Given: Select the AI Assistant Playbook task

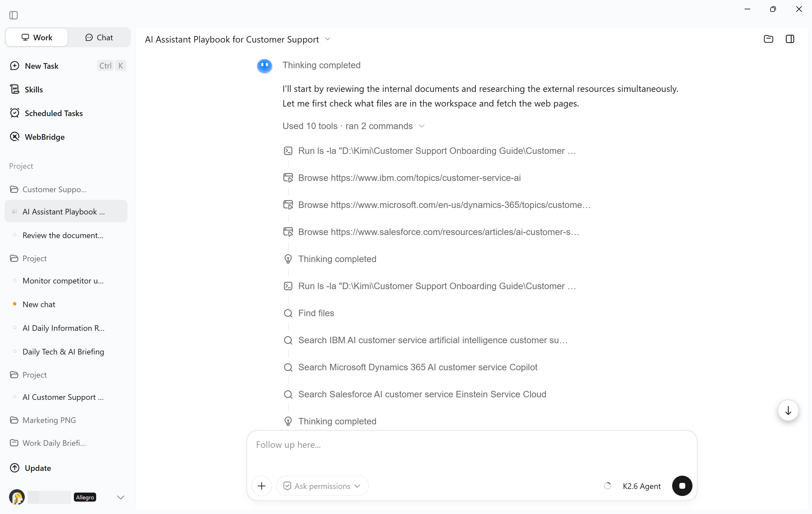Looking at the screenshot, I should tap(66, 211).
